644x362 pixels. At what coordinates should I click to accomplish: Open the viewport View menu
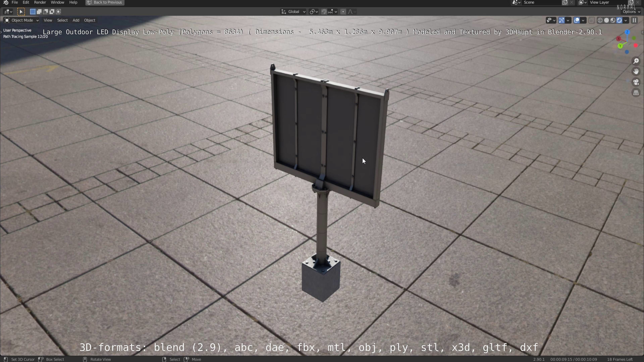click(48, 20)
